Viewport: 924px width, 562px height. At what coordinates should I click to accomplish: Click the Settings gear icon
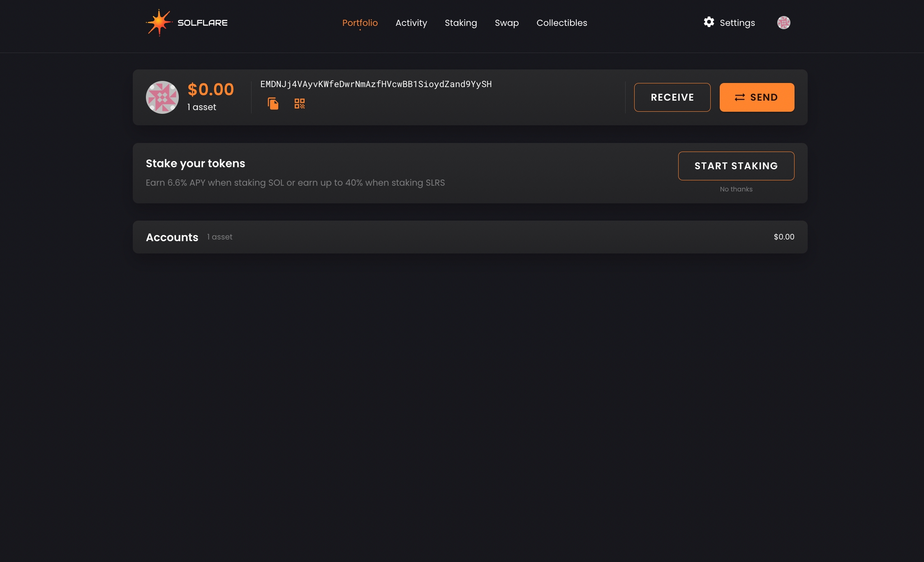coord(709,22)
